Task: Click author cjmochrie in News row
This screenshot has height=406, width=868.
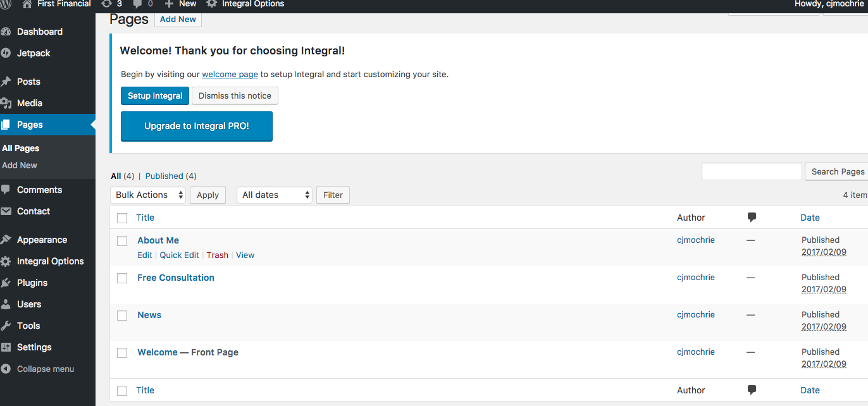Action: pos(696,314)
